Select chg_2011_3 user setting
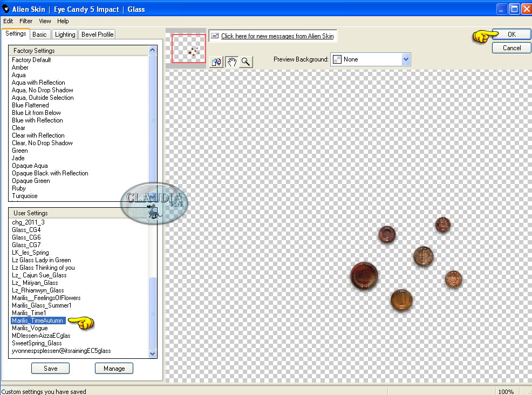Image resolution: width=532 pixels, height=395 pixels. coord(28,222)
